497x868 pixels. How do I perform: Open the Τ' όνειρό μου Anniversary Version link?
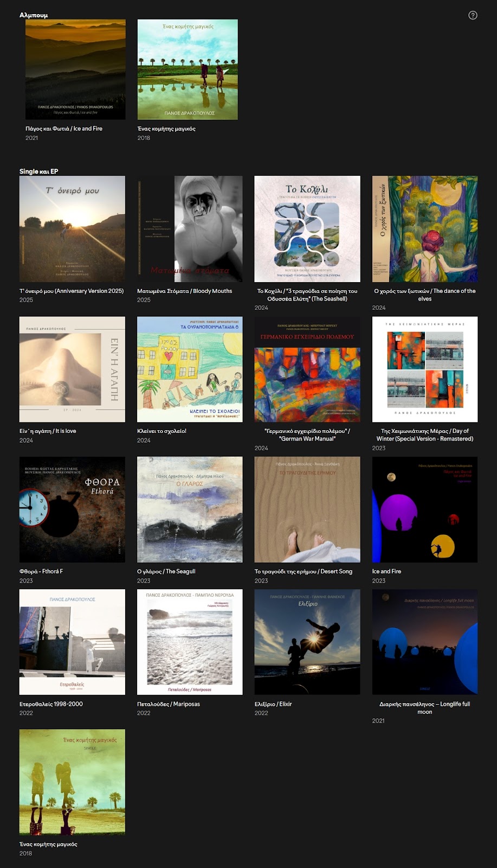pyautogui.click(x=72, y=291)
